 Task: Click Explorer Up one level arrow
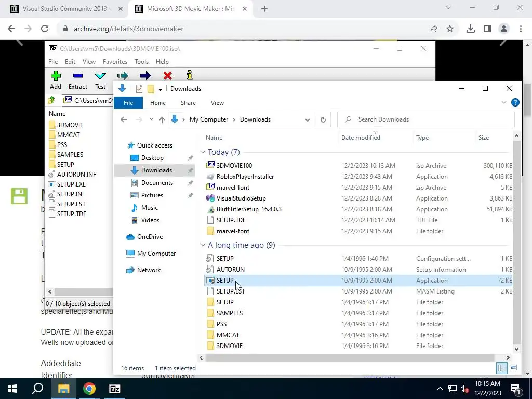point(162,119)
